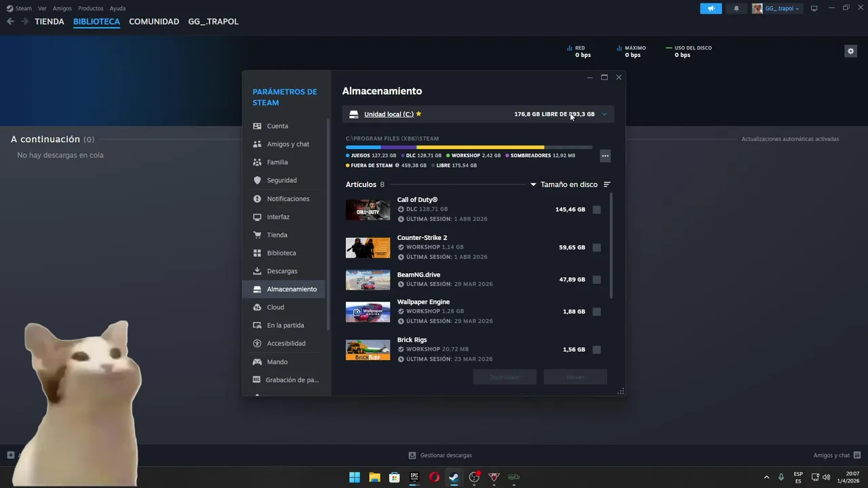Viewport: 868px width, 488px height.
Task: Expand the Unidad local (C:) drive dropdown
Action: click(x=604, y=114)
